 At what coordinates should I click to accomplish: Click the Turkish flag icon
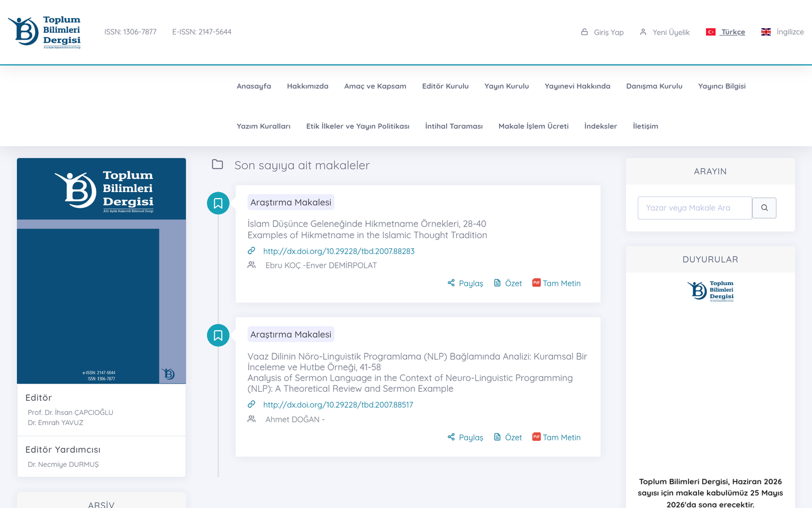tap(711, 32)
